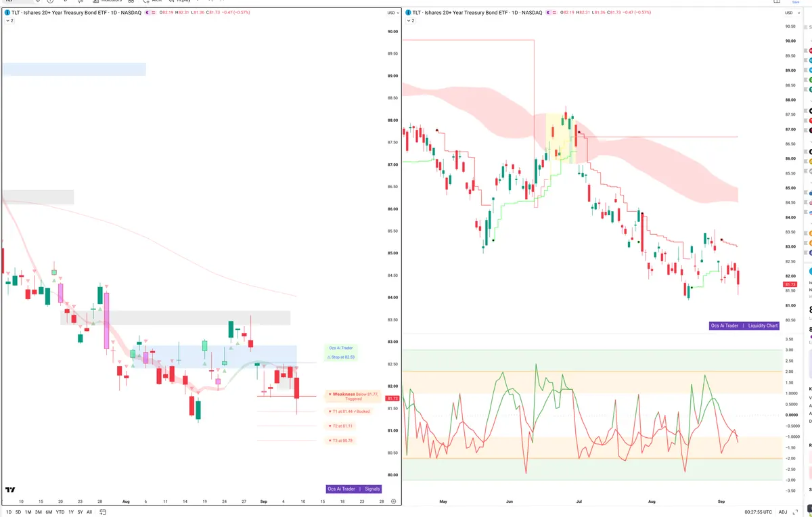
Task: Select the 1Y date range
Action: click(71, 512)
